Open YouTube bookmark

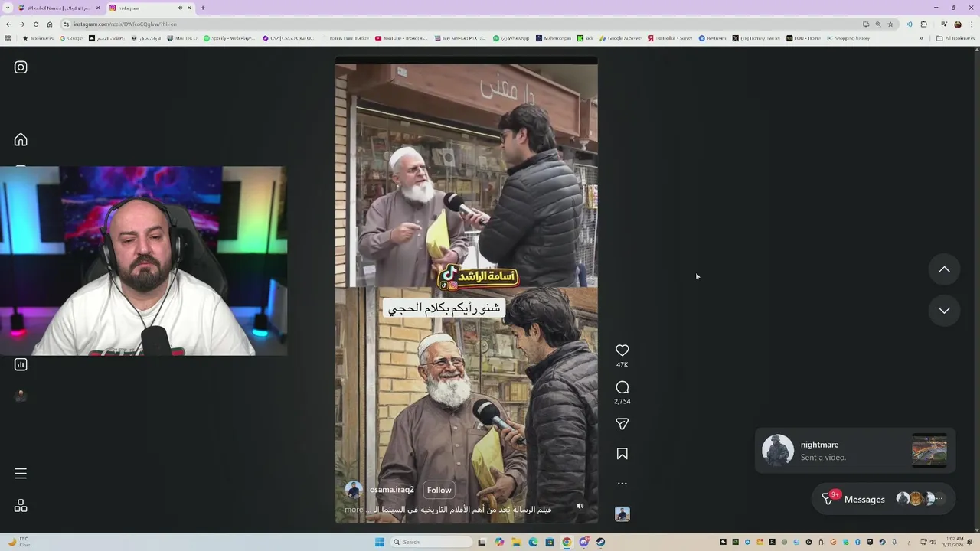tap(400, 38)
